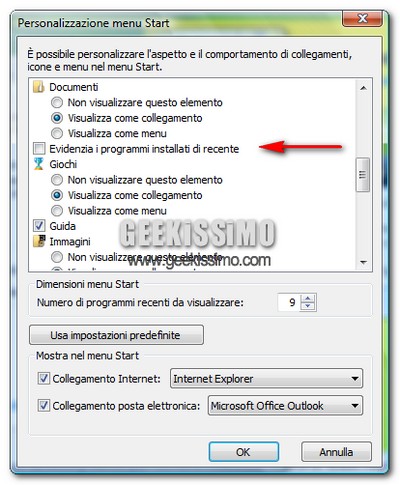Enable Evidenzia i programmi installati di recente

point(39,149)
